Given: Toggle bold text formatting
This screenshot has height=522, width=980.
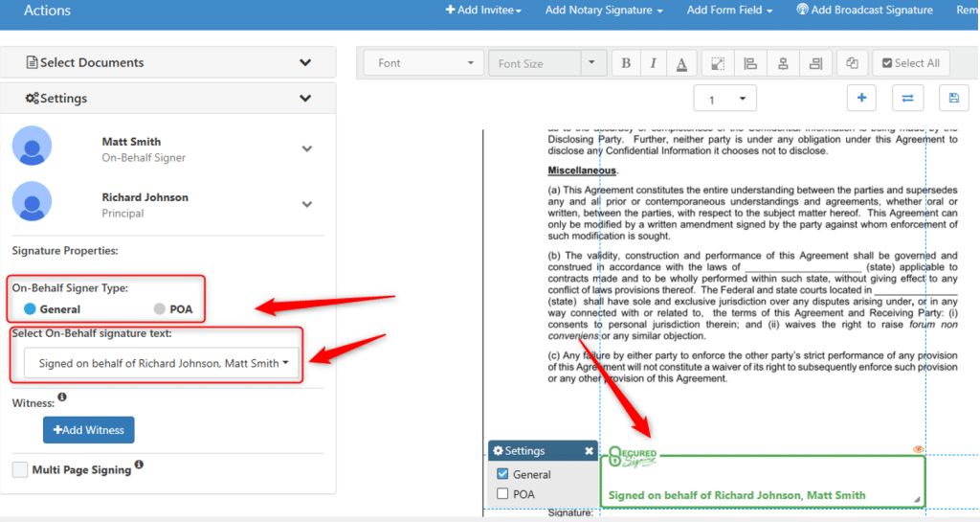Looking at the screenshot, I should coord(626,63).
